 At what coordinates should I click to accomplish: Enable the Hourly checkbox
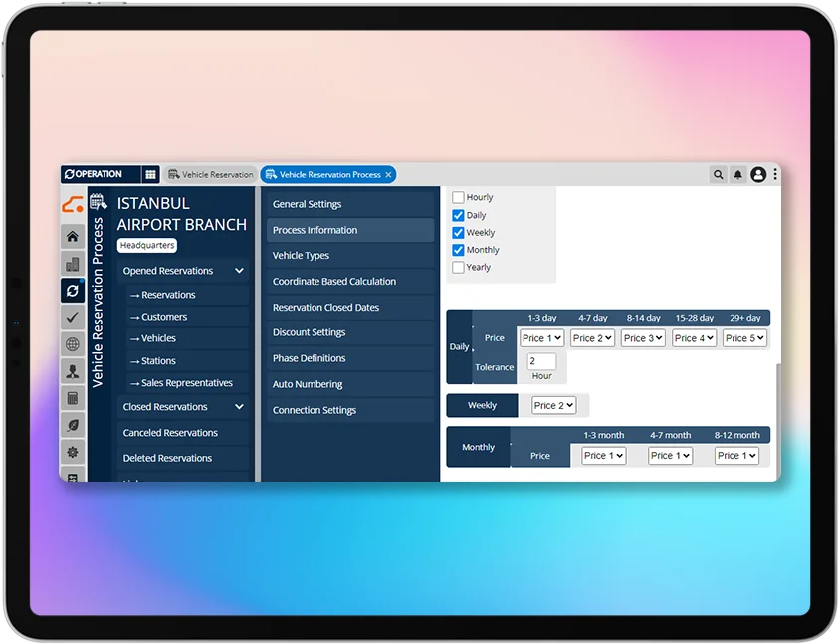[x=458, y=198]
